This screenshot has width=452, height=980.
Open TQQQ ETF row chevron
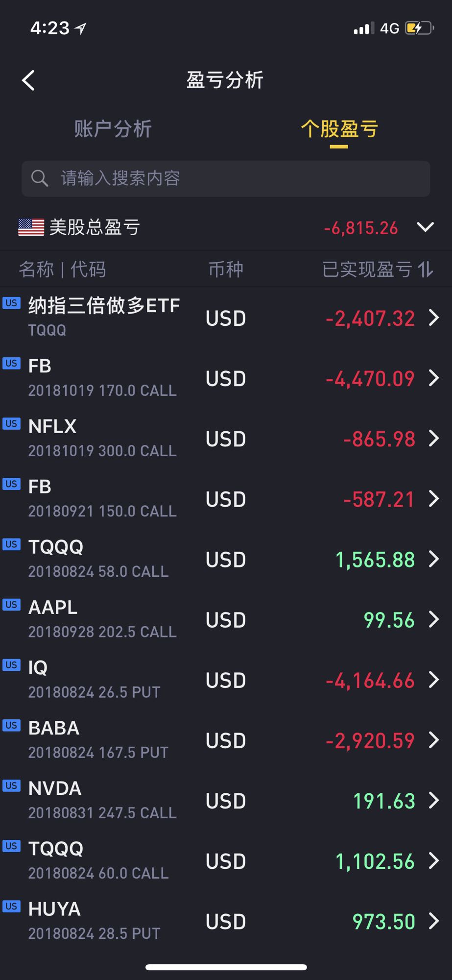click(x=433, y=318)
